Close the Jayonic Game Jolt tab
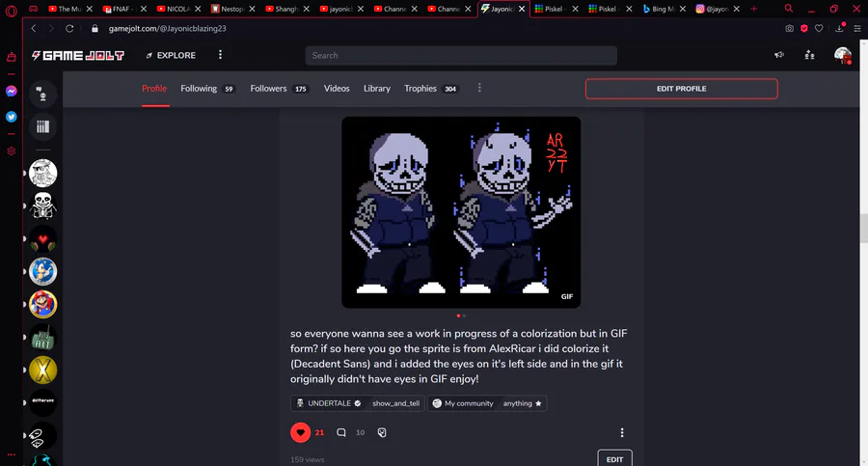This screenshot has height=466, width=868. pos(522,9)
